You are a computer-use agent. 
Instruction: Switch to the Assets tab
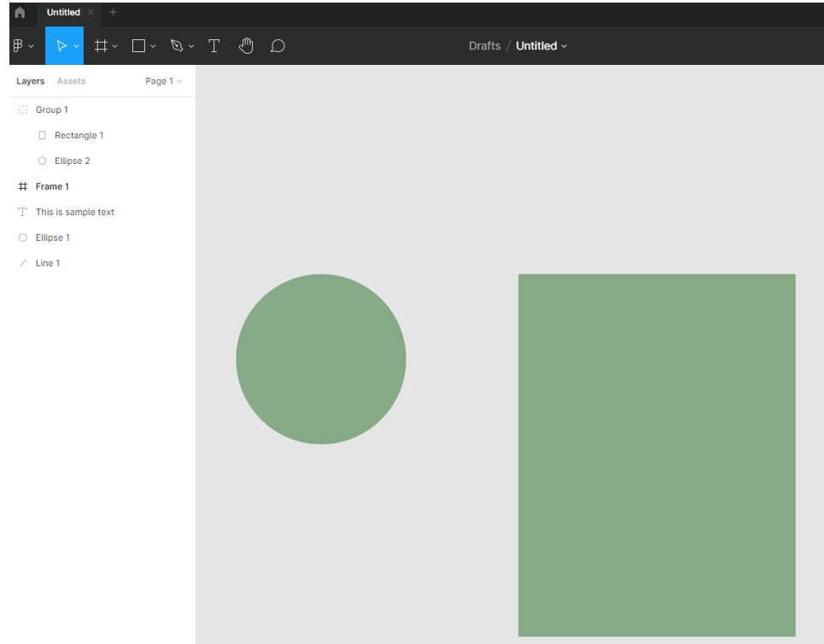pyautogui.click(x=71, y=81)
